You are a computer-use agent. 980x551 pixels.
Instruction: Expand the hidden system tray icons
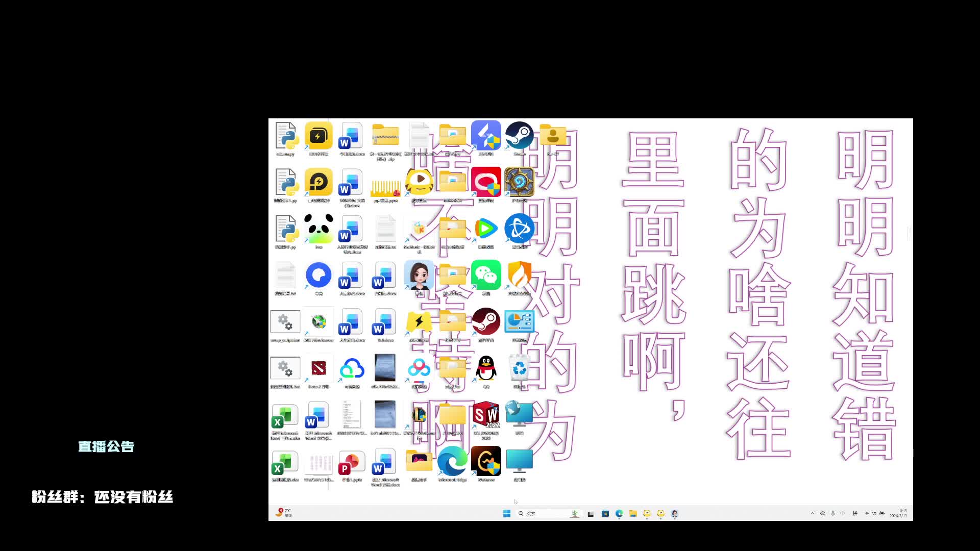(813, 514)
